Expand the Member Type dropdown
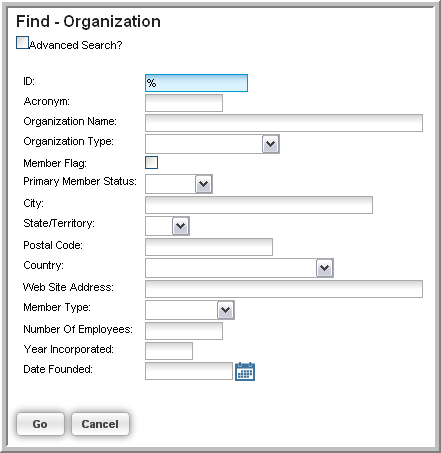This screenshot has width=441, height=453. coord(190,310)
